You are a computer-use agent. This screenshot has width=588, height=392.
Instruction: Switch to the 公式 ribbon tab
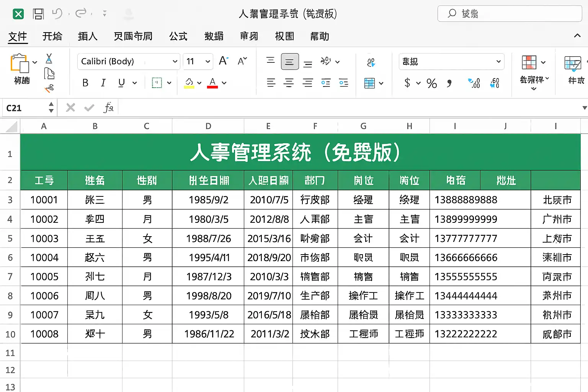178,36
